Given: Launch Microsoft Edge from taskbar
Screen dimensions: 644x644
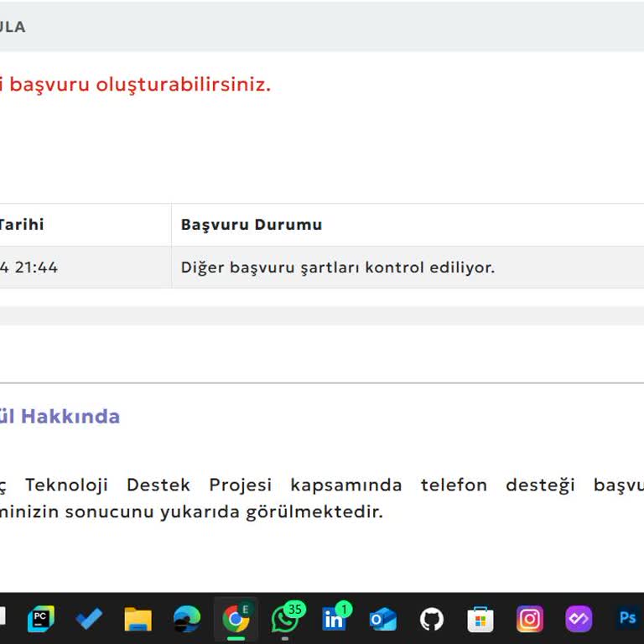Looking at the screenshot, I should (x=187, y=619).
